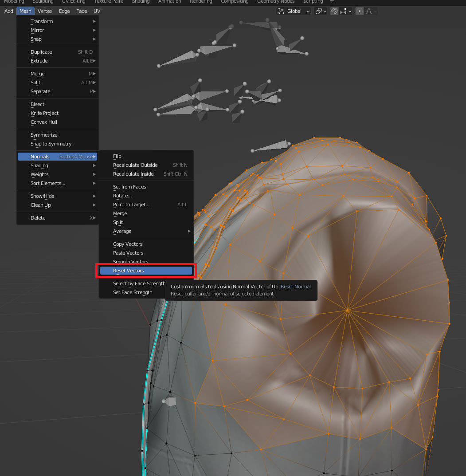Open the Global transform orientation dropdown
The height and width of the screenshot is (476, 466).
pyautogui.click(x=294, y=11)
